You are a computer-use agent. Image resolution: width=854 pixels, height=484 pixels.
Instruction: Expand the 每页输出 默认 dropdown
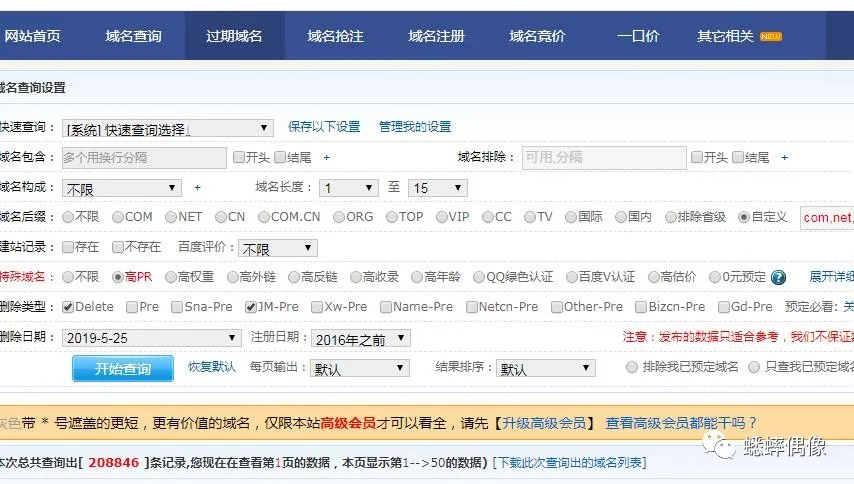pos(359,369)
